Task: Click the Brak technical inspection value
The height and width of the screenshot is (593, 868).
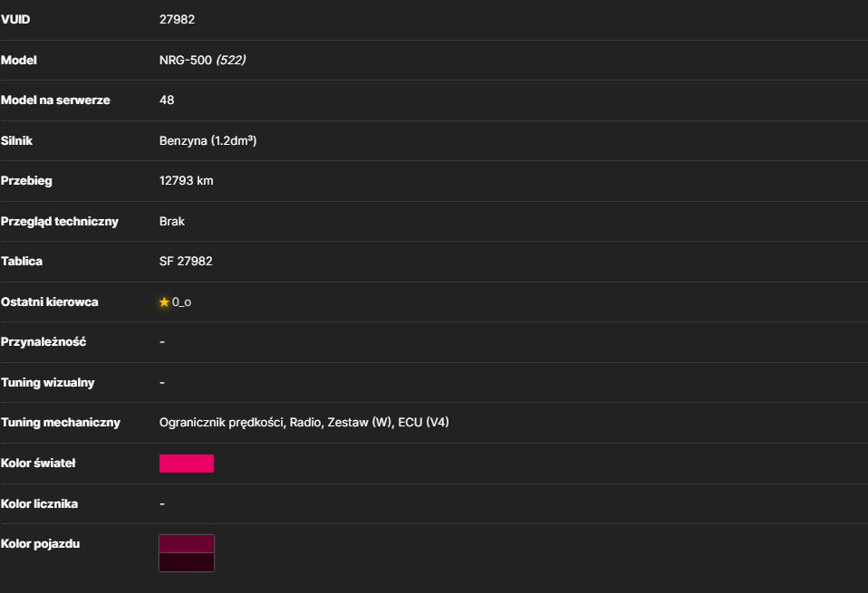Action: point(172,221)
